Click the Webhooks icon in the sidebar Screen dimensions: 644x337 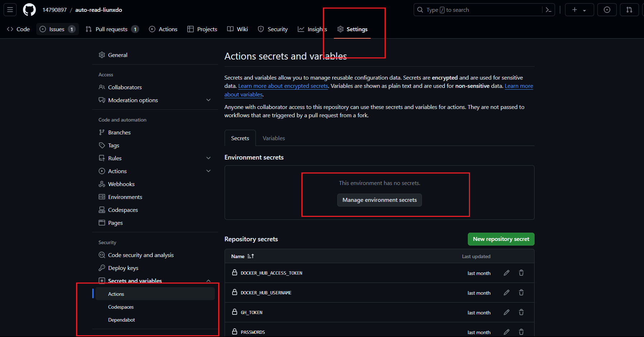click(102, 184)
